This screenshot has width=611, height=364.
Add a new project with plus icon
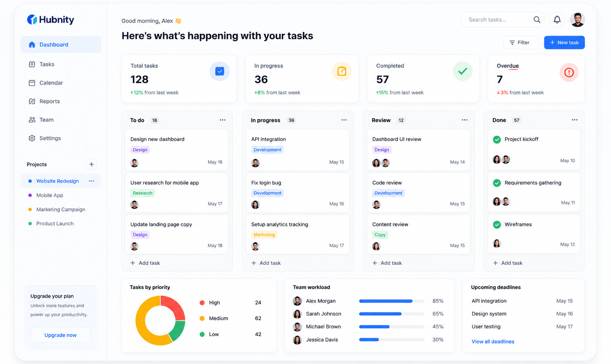click(x=91, y=164)
